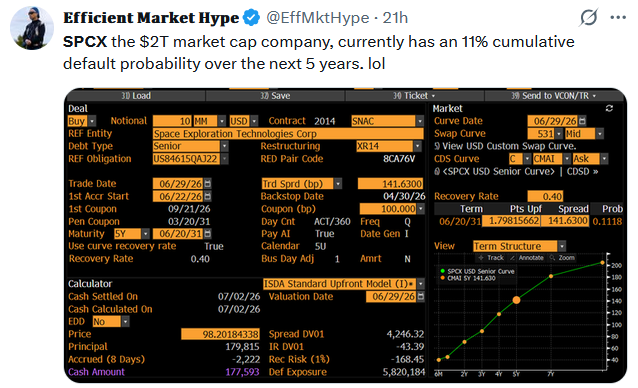Viewport: 638px width, 388px height.
Task: Click the Grok slash-circle icon
Action: click(x=588, y=17)
